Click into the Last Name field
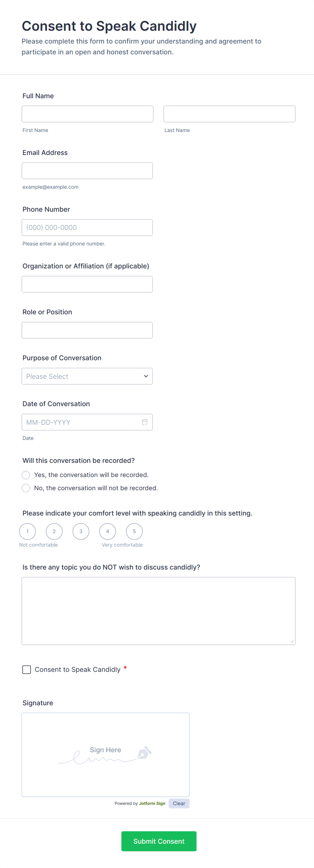 (229, 114)
